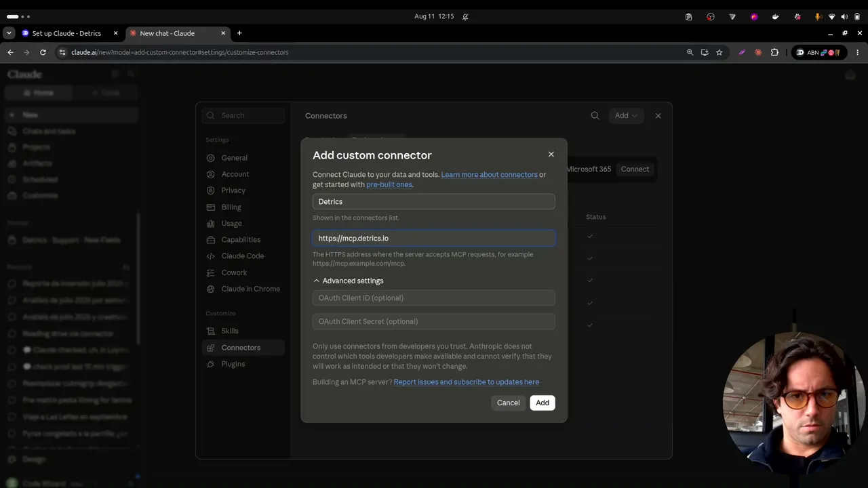The height and width of the screenshot is (488, 868).
Task: Open the Wi-Fi system menu icon
Action: tap(832, 16)
